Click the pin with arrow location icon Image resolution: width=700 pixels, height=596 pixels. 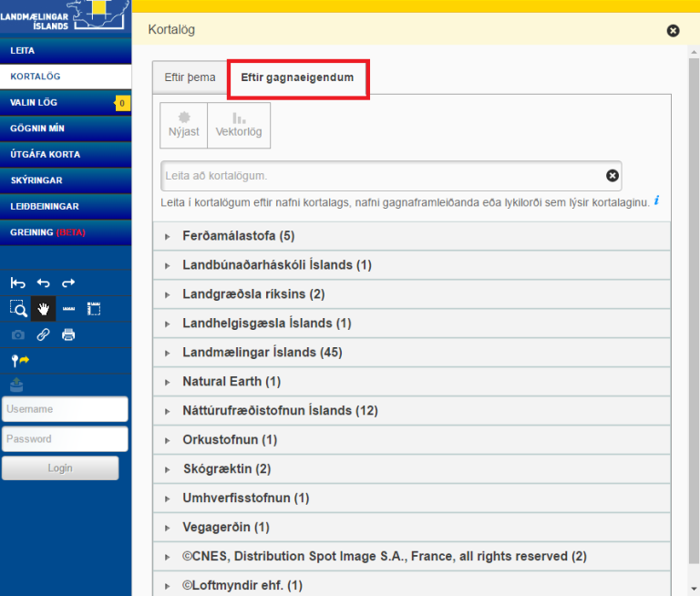point(20,361)
